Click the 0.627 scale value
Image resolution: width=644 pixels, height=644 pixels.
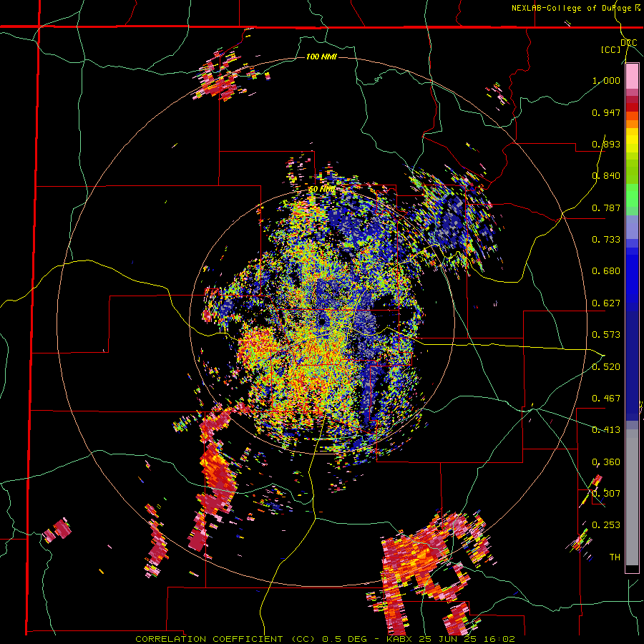pyautogui.click(x=606, y=303)
